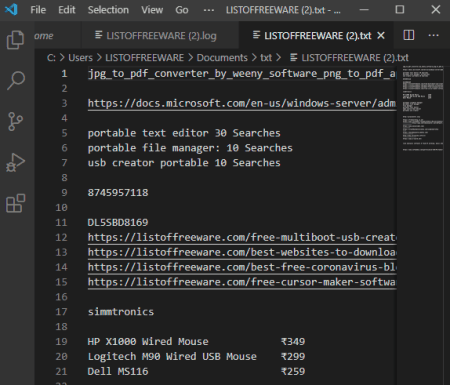Click the number 8745957118
Viewport: 450px width, 385px height.
click(118, 193)
